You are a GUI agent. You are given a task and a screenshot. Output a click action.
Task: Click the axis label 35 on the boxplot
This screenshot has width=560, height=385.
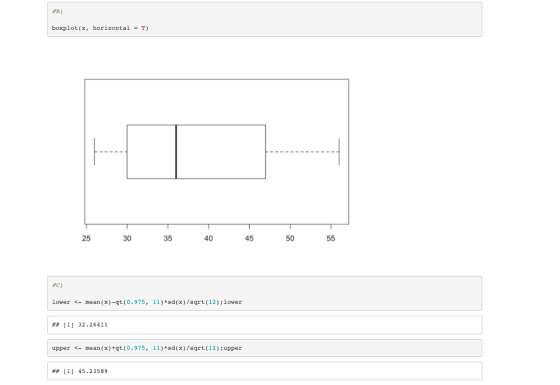coord(168,238)
